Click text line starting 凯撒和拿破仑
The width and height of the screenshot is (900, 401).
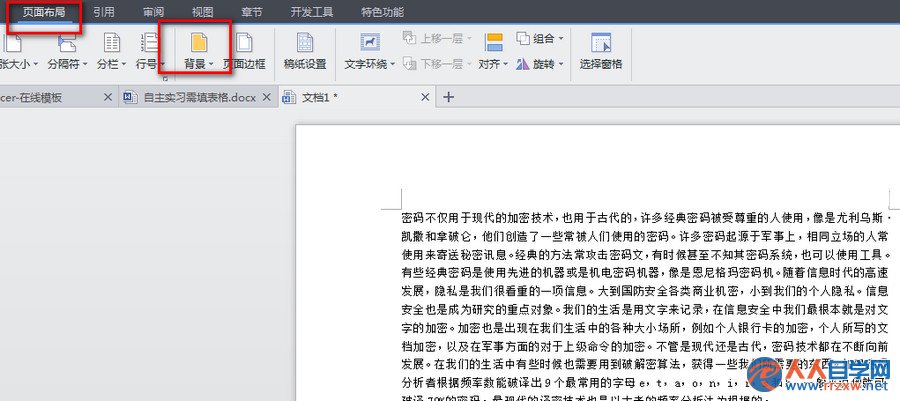click(x=645, y=236)
